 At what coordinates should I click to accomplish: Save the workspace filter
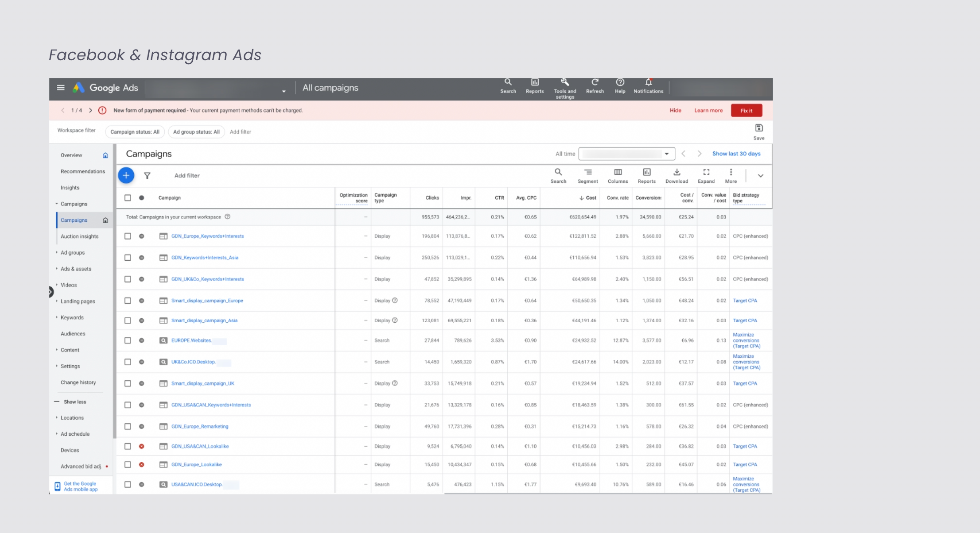pyautogui.click(x=759, y=132)
